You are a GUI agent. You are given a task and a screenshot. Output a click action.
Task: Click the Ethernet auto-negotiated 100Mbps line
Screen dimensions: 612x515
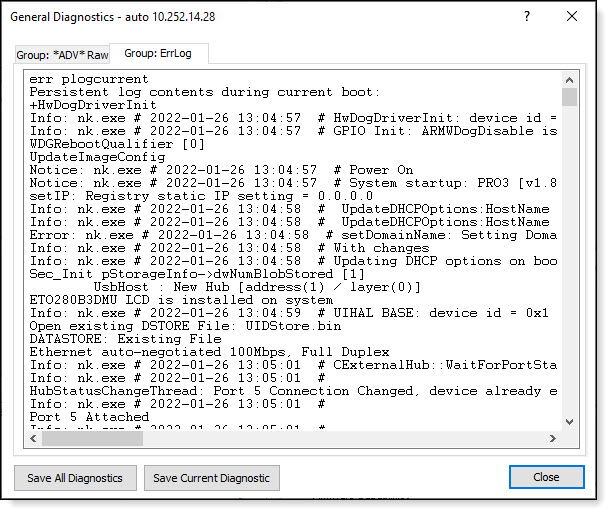pos(209,352)
